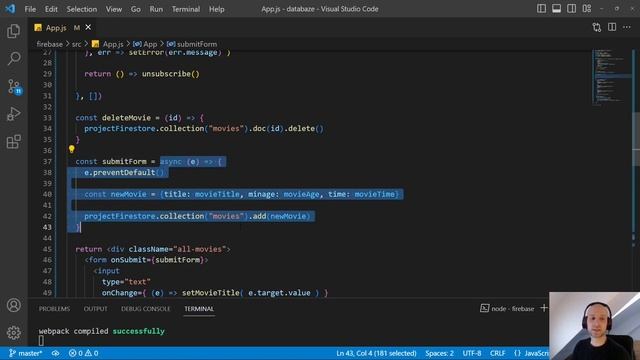Open the Terminal menu
640x360 pixels.
click(186, 9)
